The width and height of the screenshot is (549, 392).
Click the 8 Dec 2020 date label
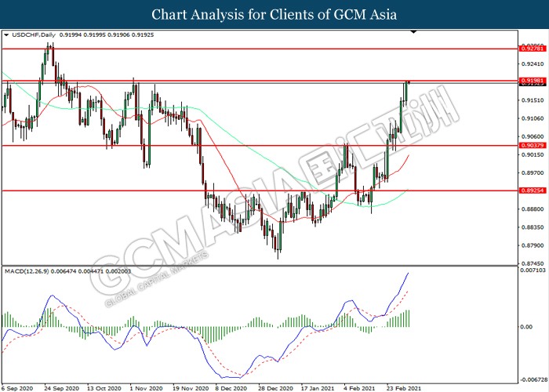tap(231, 388)
